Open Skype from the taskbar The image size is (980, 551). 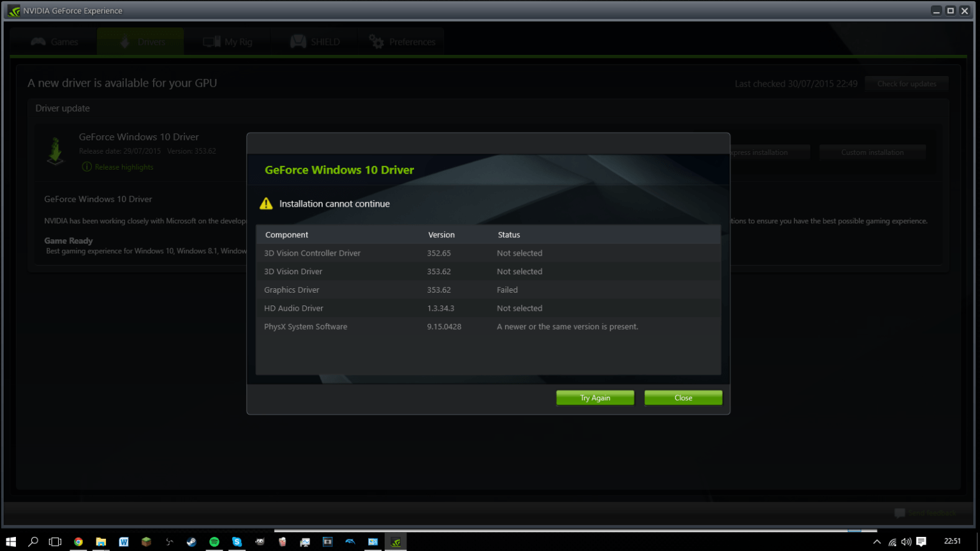[x=237, y=541]
